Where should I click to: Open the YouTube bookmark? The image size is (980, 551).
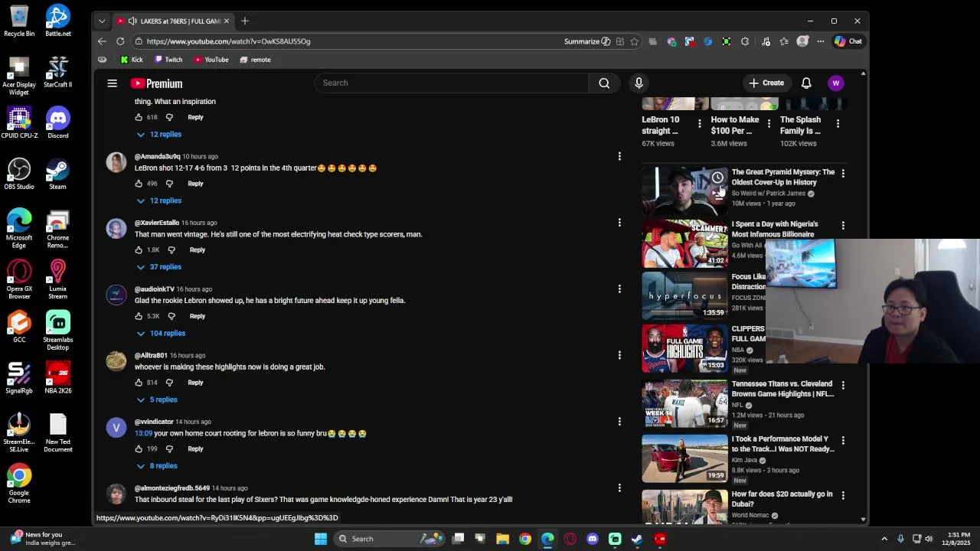pos(211,60)
